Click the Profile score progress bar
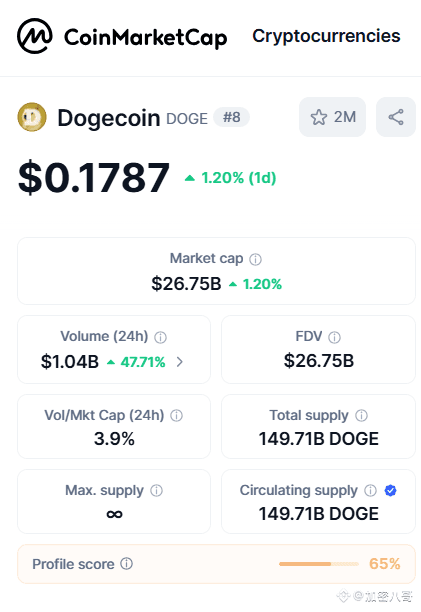 click(x=319, y=564)
